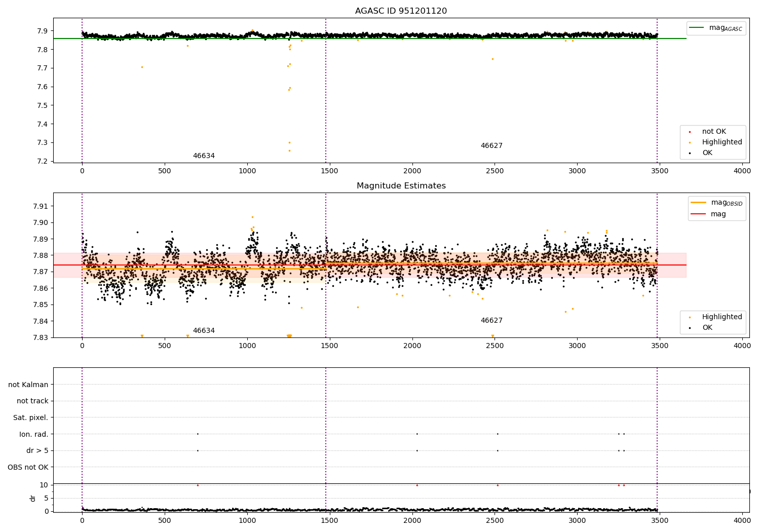Click the 7.8 y-tick in the top plot
This screenshot has width=760, height=532.
pos(43,50)
